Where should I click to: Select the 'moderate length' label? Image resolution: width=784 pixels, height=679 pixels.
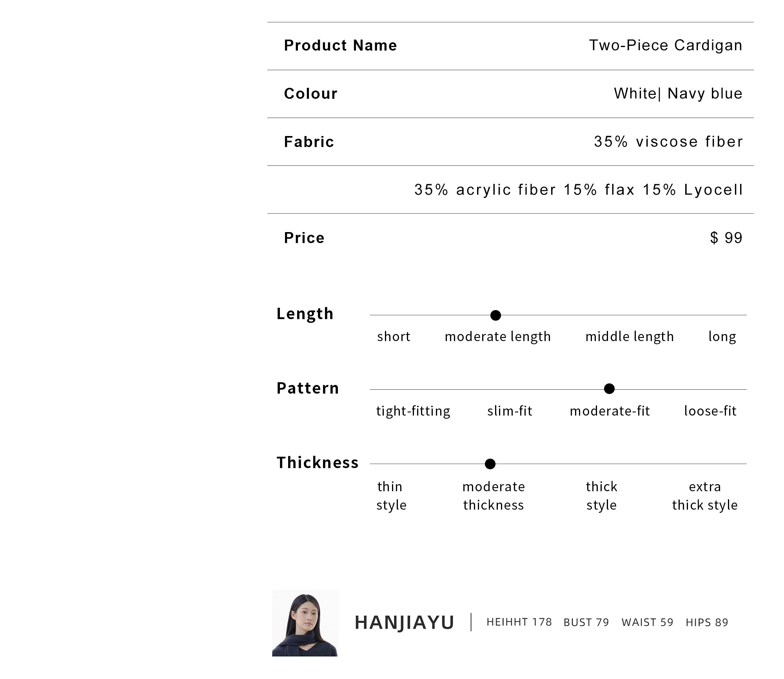click(497, 336)
